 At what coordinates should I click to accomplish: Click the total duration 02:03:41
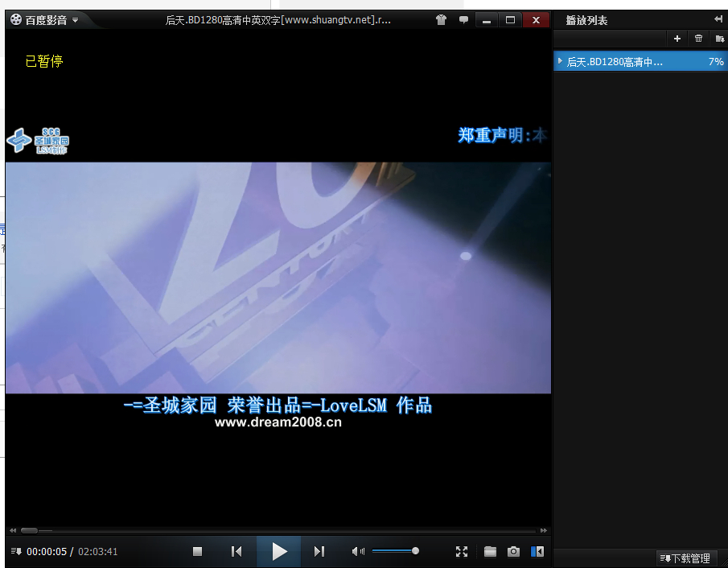(x=97, y=552)
